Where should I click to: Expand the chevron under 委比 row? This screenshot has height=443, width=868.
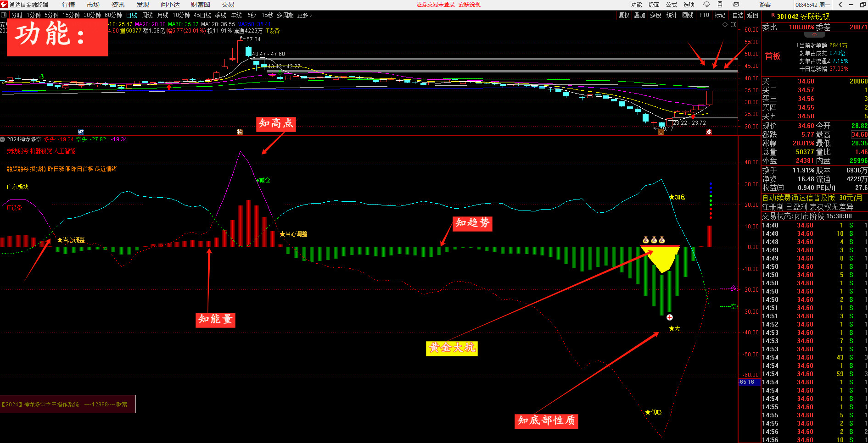point(815,34)
